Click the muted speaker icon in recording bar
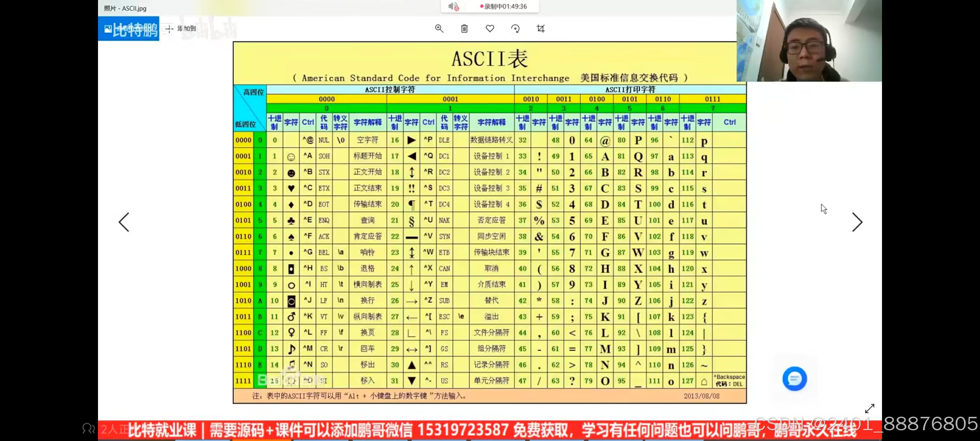 453,6
